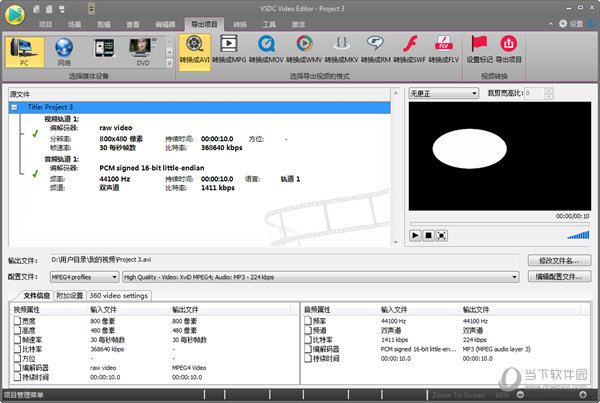This screenshot has width=600, height=403.
Task: Click the output file path field
Action: click(x=284, y=259)
